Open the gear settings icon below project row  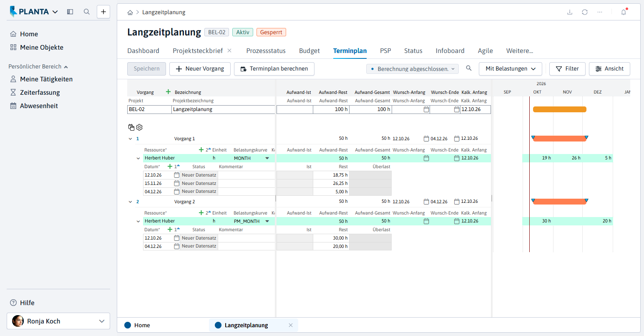pyautogui.click(x=139, y=127)
